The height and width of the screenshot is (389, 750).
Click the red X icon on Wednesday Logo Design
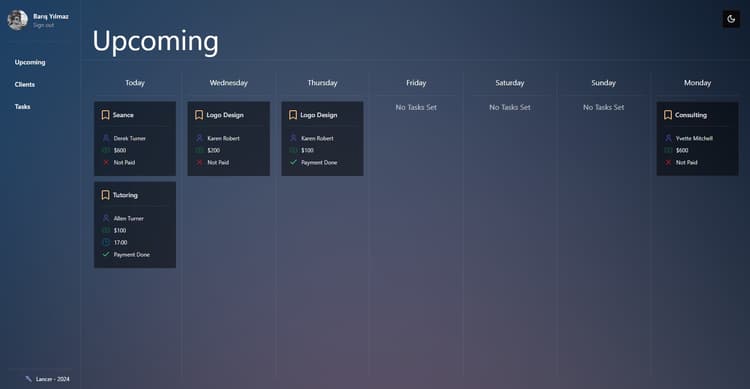tap(199, 163)
